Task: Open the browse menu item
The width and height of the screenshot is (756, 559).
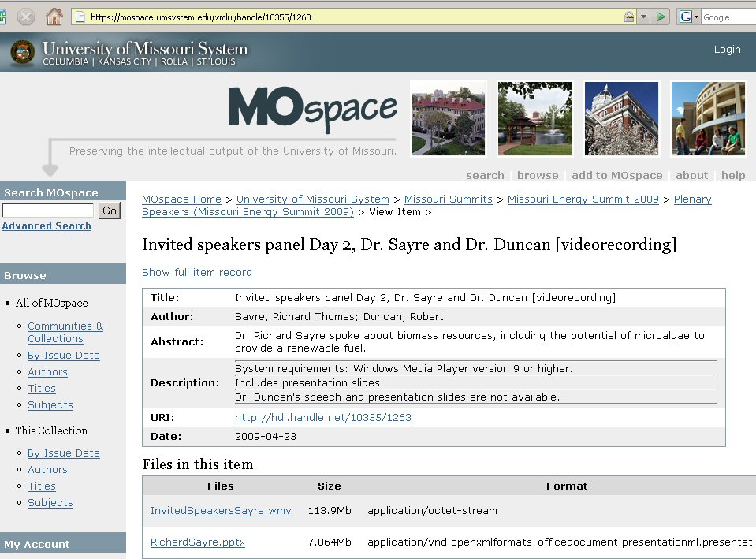Action: [538, 176]
